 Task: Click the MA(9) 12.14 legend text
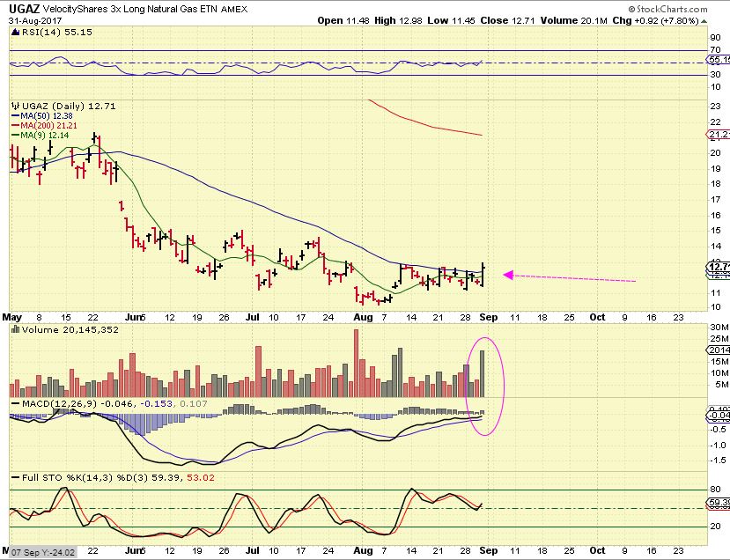click(45, 136)
